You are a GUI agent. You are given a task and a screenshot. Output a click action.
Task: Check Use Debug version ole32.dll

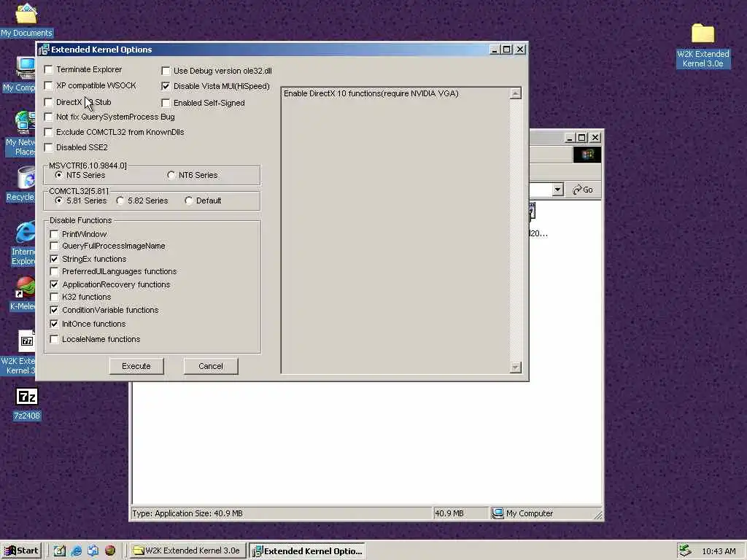pyautogui.click(x=166, y=71)
